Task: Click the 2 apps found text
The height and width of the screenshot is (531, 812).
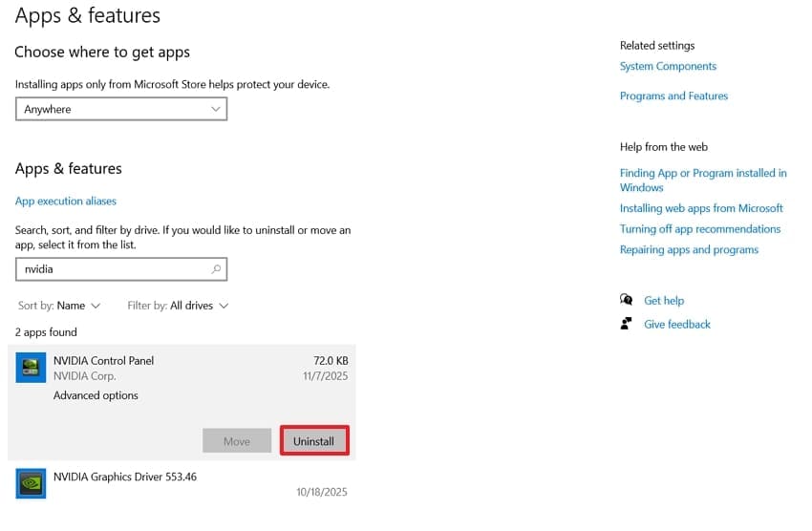Action: click(46, 332)
